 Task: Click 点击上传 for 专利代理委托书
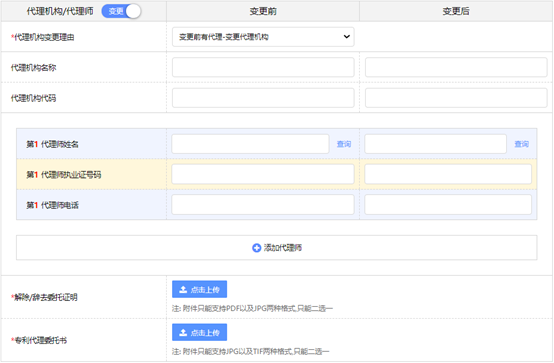point(200,333)
